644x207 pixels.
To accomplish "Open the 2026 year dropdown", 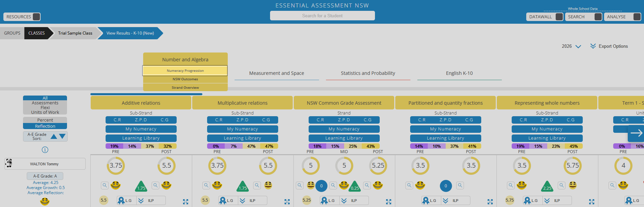I will tap(571, 46).
